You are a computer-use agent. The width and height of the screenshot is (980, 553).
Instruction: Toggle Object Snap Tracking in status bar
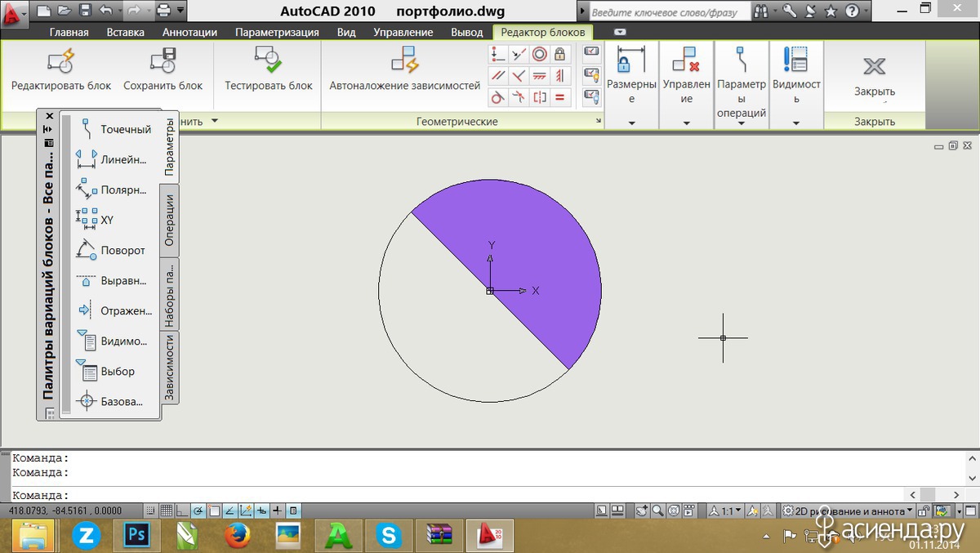click(230, 511)
